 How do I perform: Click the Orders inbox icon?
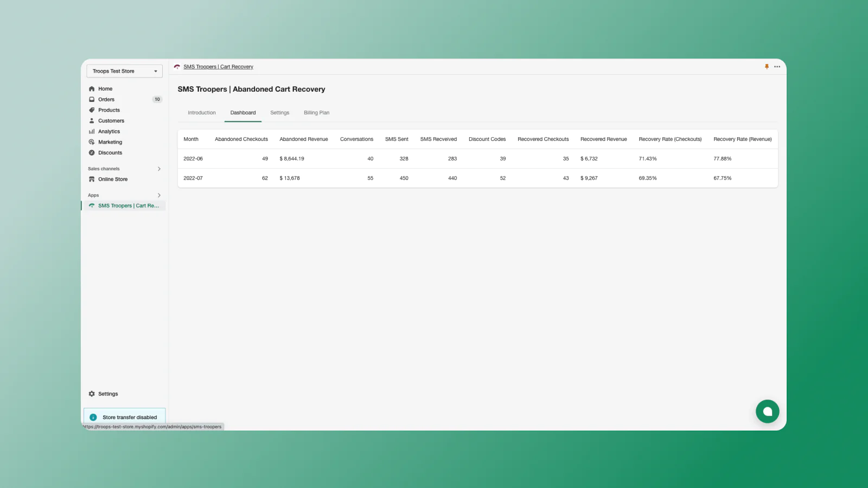[92, 99]
